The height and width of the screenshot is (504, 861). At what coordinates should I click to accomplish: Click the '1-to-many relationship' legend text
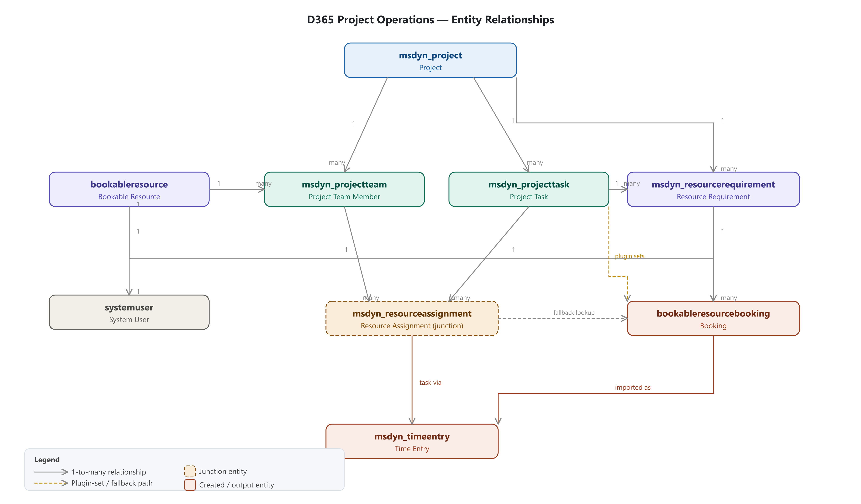click(x=108, y=472)
